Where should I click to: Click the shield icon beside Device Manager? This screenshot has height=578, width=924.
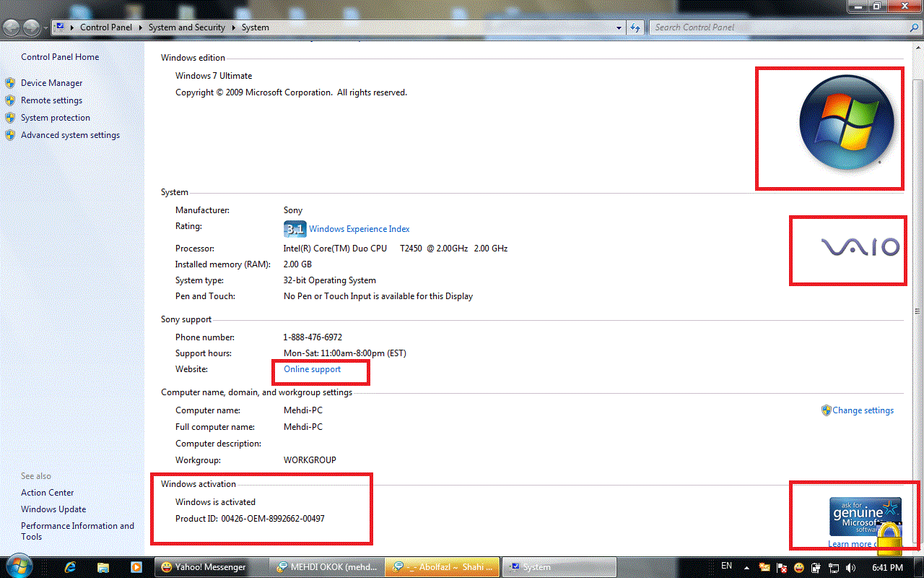10,83
